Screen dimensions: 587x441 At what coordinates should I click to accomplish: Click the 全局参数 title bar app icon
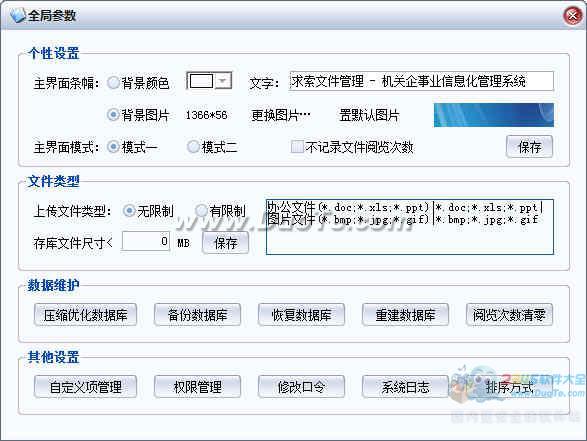(x=17, y=15)
